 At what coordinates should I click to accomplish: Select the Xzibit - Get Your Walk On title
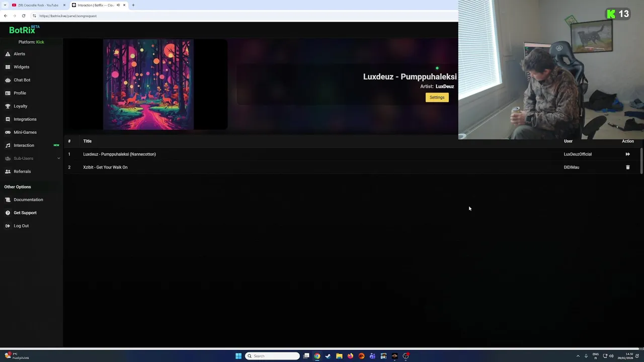(x=105, y=167)
